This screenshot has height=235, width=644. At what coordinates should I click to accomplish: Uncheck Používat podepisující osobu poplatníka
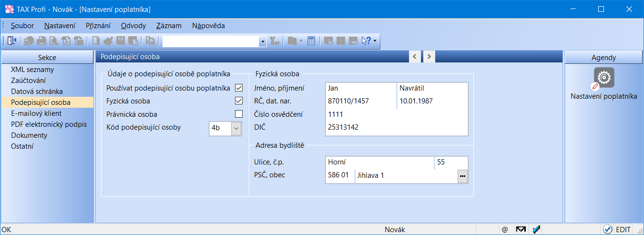tap(239, 88)
